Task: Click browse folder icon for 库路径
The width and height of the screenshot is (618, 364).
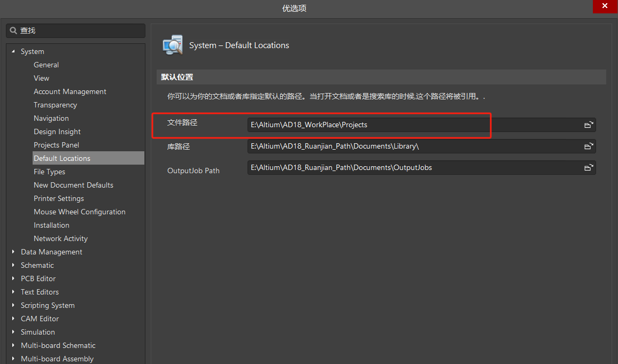Action: (x=588, y=146)
